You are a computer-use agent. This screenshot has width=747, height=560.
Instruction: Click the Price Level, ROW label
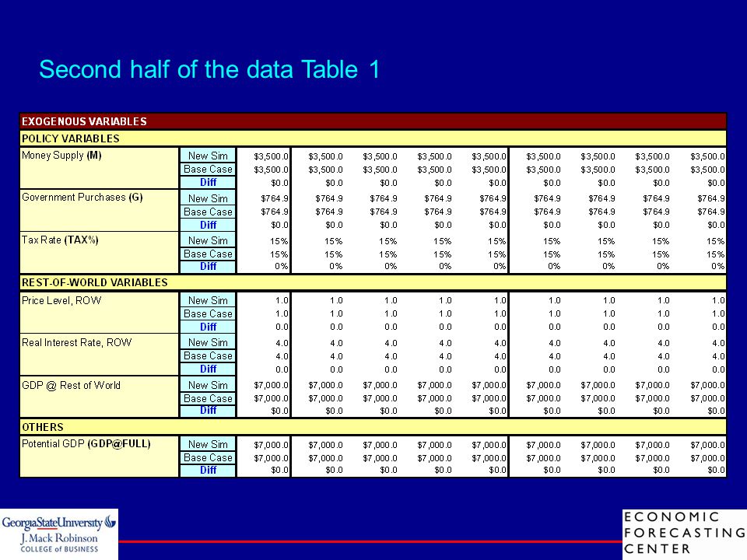point(61,300)
